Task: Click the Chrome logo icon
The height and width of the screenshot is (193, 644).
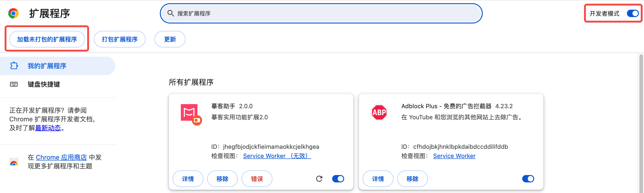Action: 13,14
